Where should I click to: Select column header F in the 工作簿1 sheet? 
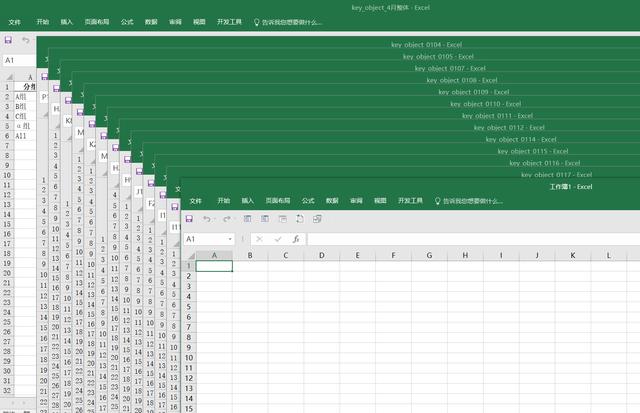click(x=393, y=255)
